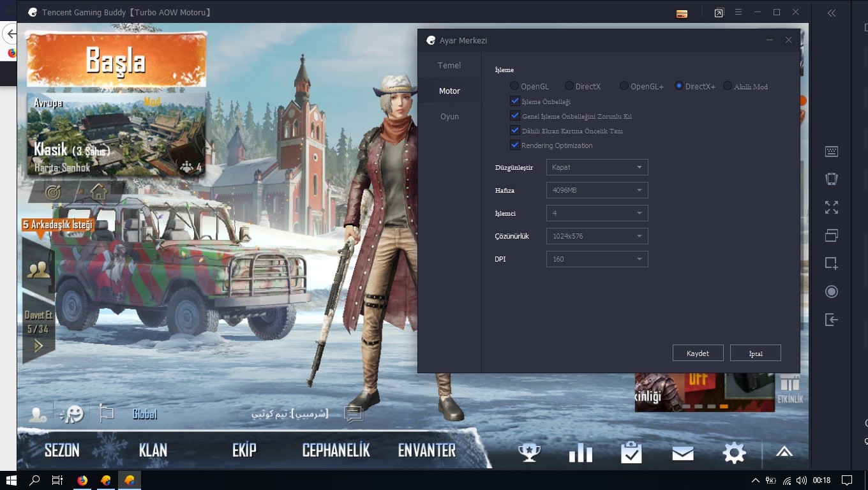Open the in-game mail envelope icon
This screenshot has width=868, height=490.
coord(683,453)
